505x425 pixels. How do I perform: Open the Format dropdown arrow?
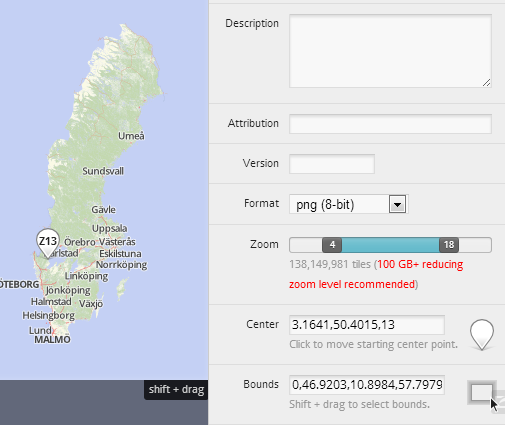tap(397, 204)
